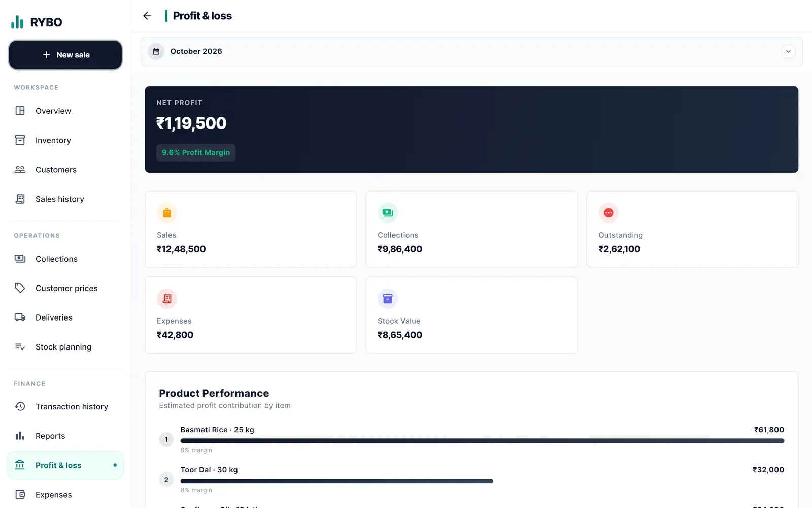Click the Product Performance heading
This screenshot has width=812, height=508.
(214, 393)
